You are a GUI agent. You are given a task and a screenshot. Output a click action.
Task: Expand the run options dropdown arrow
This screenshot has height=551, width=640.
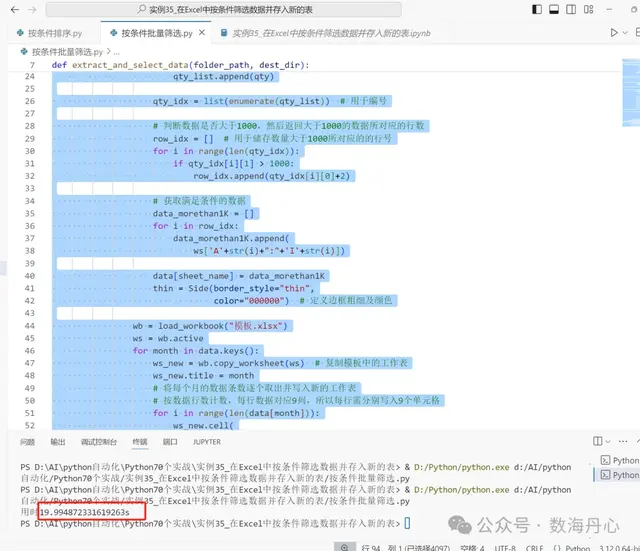click(x=625, y=33)
